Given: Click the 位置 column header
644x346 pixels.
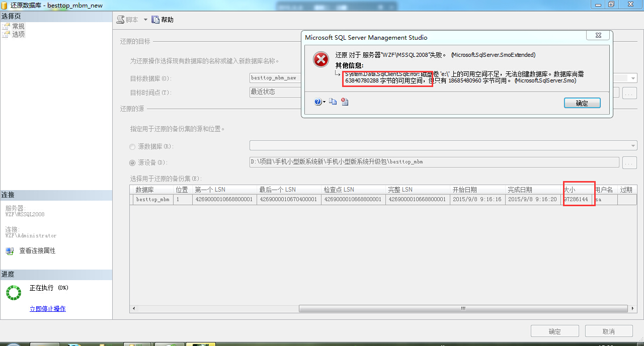Looking at the screenshot, I should coord(183,190).
